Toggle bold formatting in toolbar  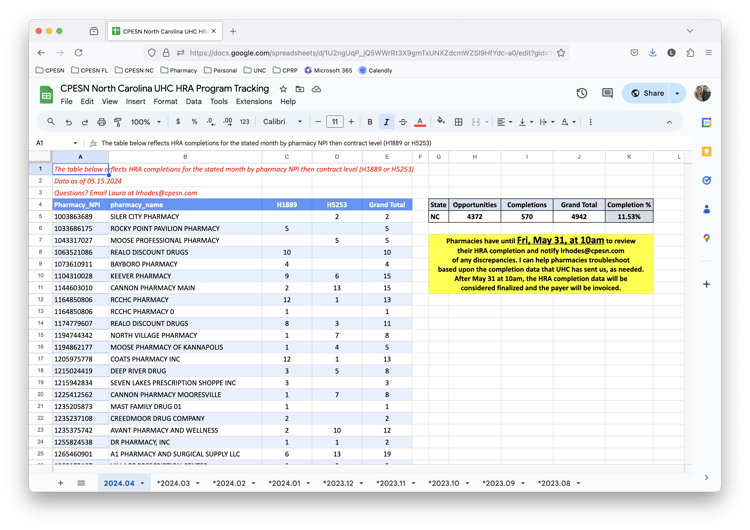click(369, 122)
